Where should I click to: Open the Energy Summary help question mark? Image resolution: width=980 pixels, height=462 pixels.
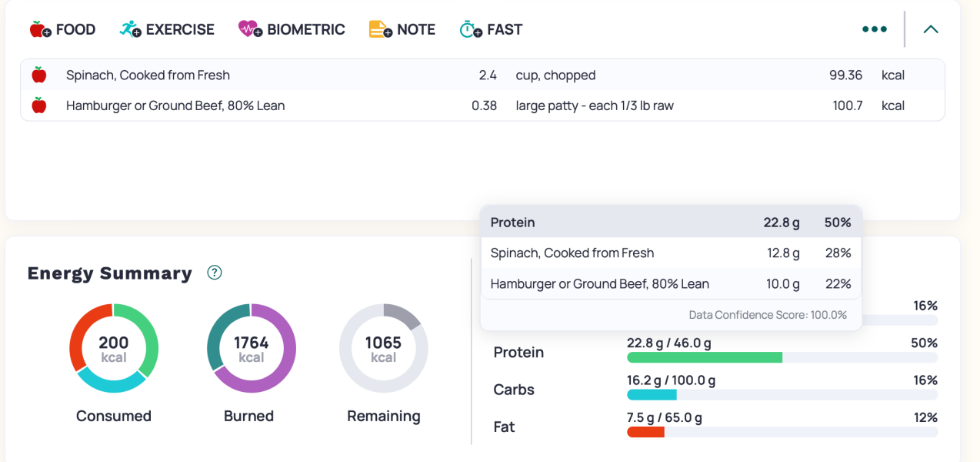(215, 272)
